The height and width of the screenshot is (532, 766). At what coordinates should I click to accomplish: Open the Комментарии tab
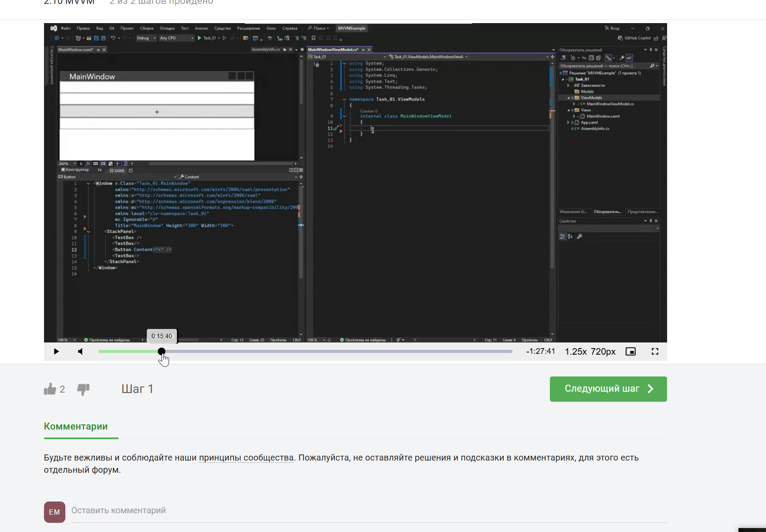(x=76, y=427)
